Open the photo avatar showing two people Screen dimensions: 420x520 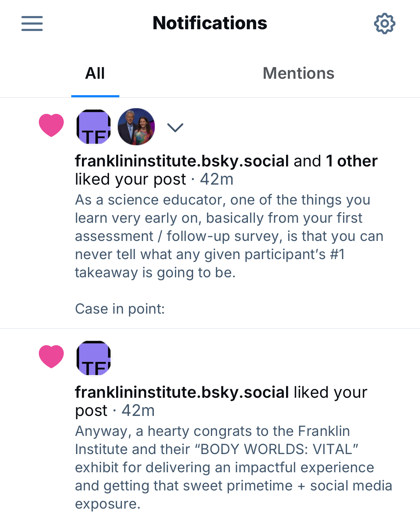tap(136, 127)
